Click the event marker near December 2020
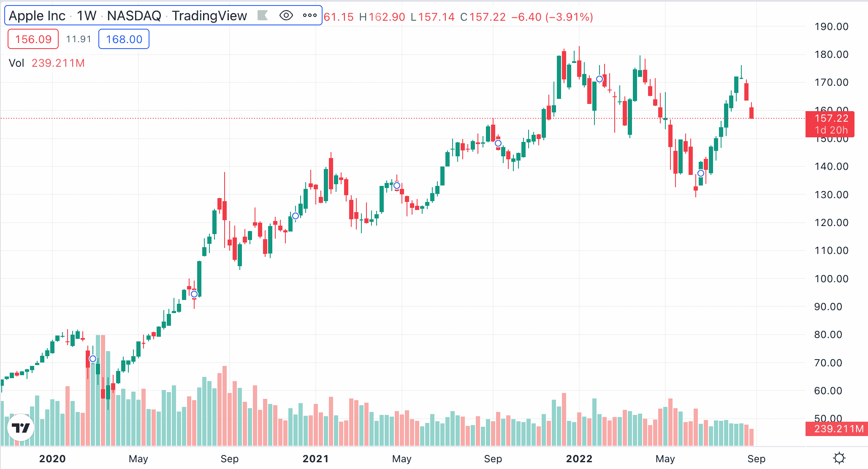 296,216
